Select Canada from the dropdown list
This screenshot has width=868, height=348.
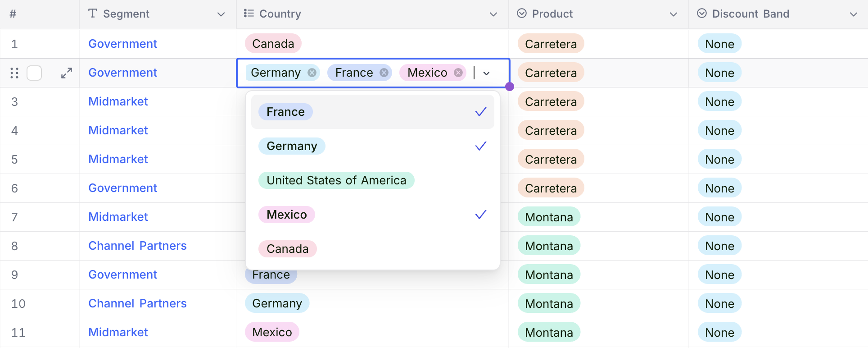(x=287, y=249)
